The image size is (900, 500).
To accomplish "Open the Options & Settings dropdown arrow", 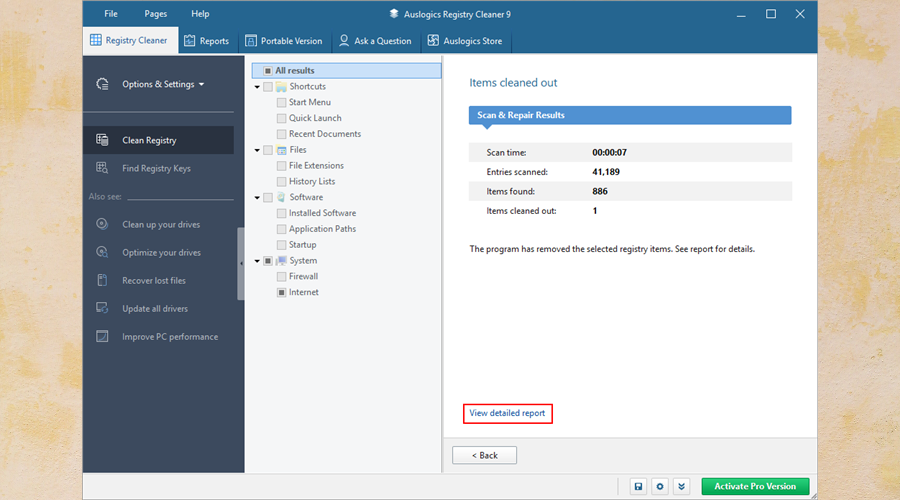I will coord(201,84).
